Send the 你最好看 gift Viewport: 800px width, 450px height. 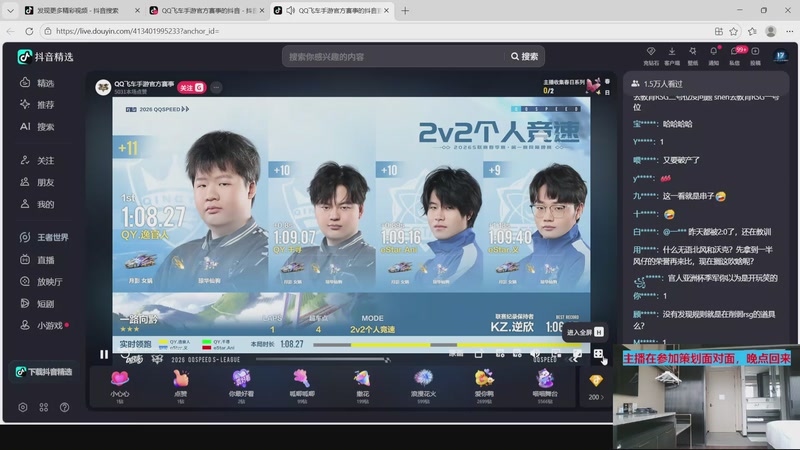(x=241, y=386)
